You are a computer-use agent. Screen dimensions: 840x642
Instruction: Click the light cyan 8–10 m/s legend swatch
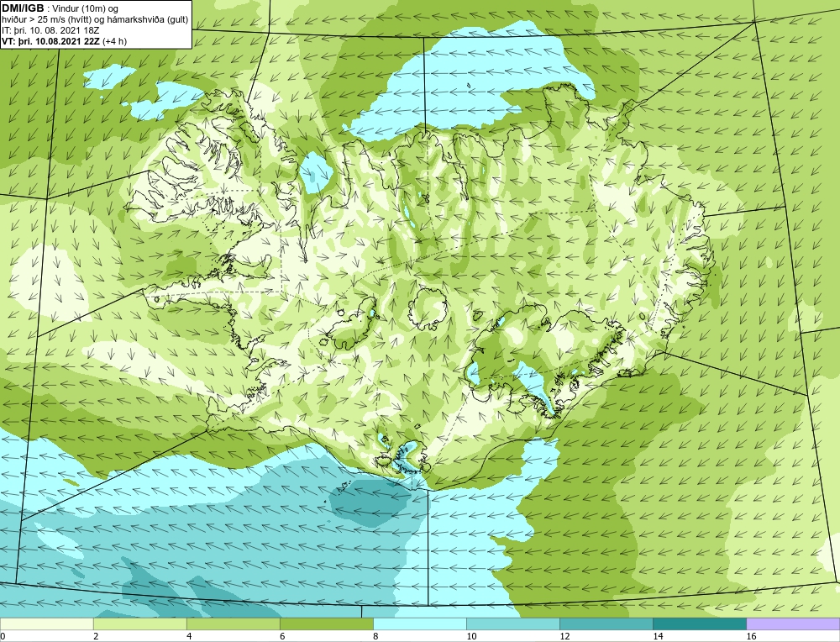click(419, 624)
